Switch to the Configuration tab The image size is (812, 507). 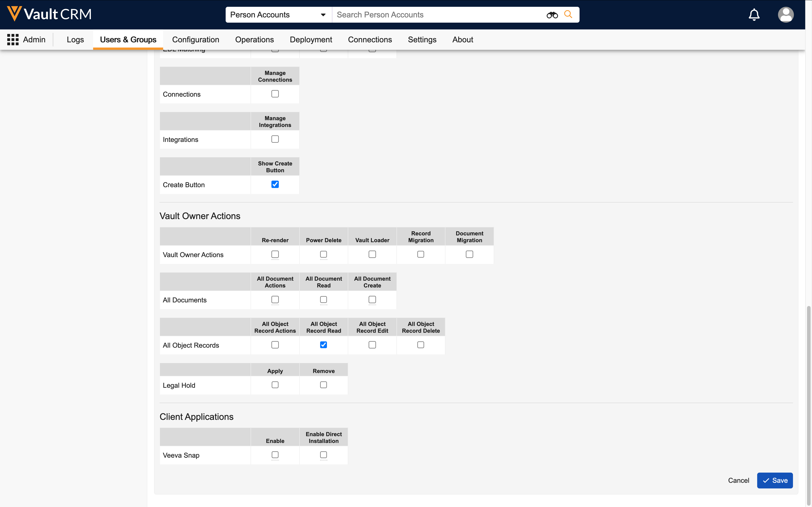click(x=195, y=40)
